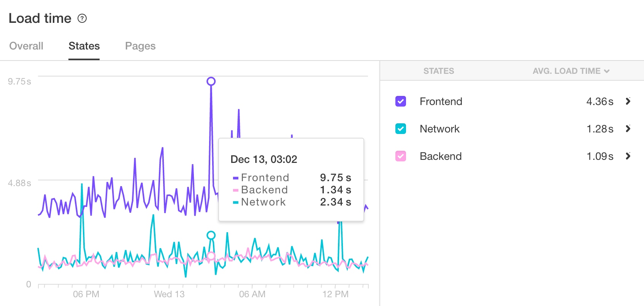Open the Pages tab

tap(140, 46)
